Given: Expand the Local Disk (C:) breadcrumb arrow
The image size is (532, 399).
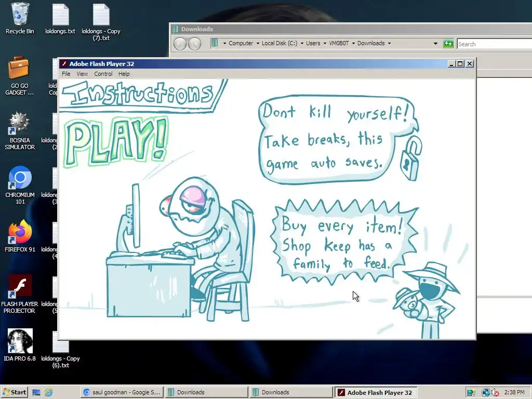Looking at the screenshot, I should coord(302,44).
